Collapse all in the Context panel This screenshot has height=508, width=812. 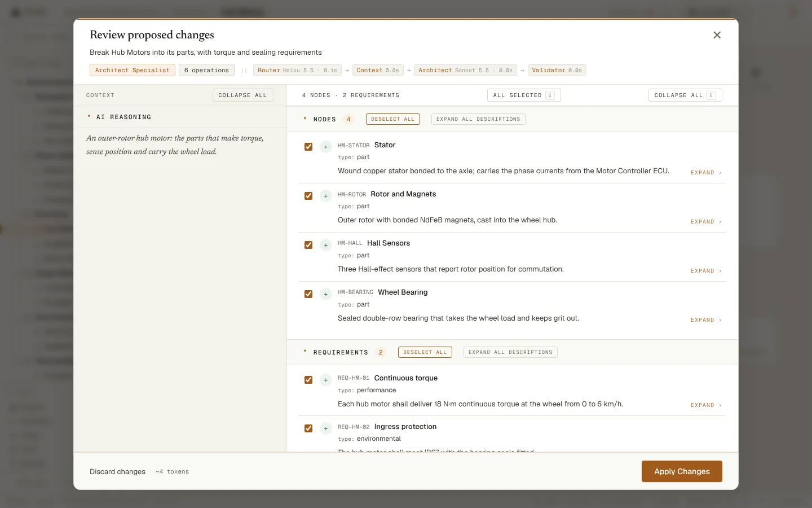[x=242, y=95]
